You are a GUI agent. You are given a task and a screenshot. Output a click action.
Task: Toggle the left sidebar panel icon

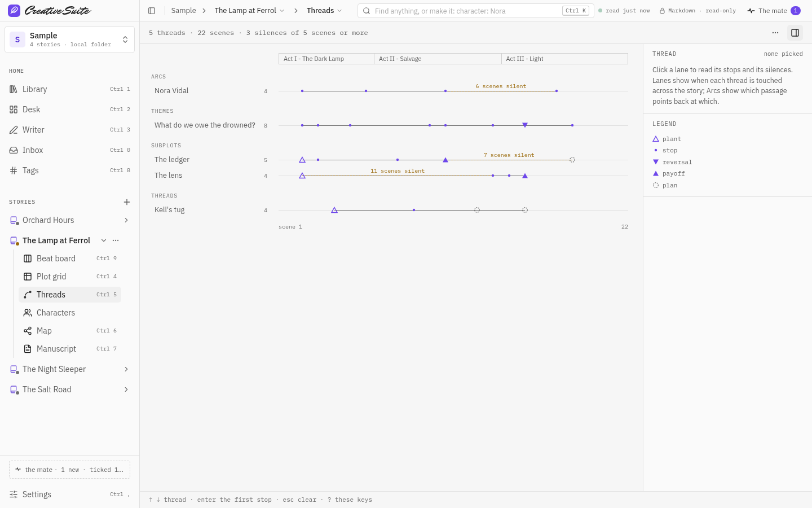click(x=152, y=11)
